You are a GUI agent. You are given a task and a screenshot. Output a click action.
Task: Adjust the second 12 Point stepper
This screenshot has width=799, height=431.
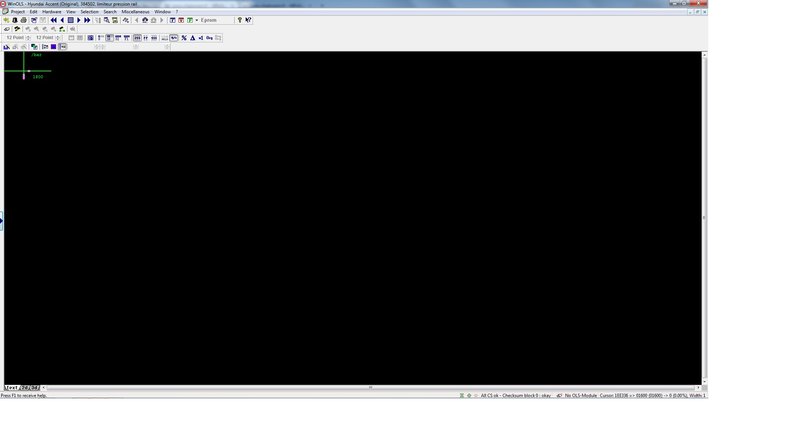pyautogui.click(x=58, y=38)
